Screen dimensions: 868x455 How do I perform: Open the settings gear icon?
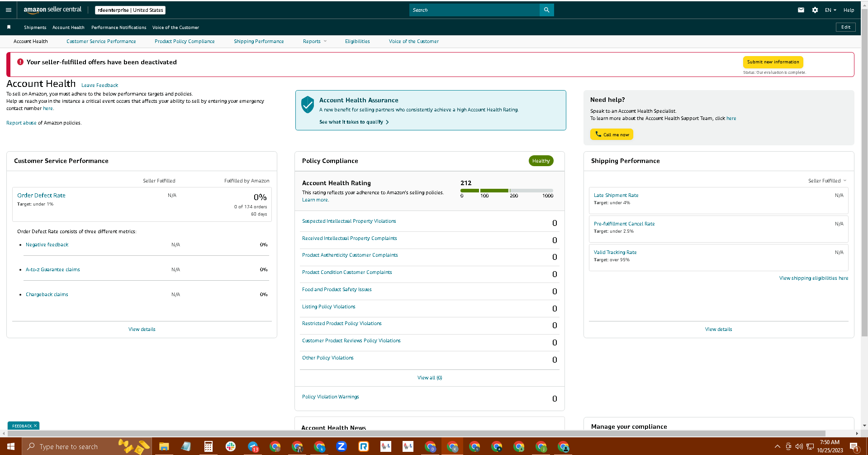815,10
